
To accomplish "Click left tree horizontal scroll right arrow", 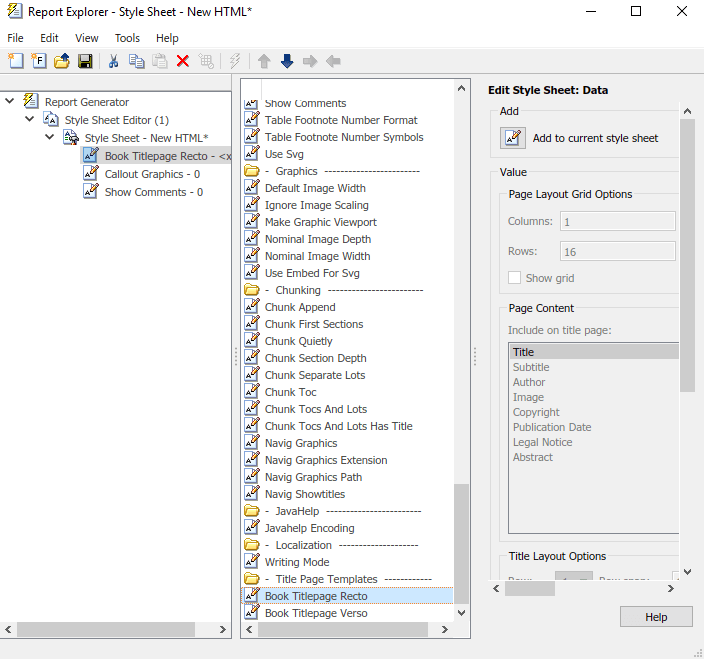I will (x=223, y=629).
